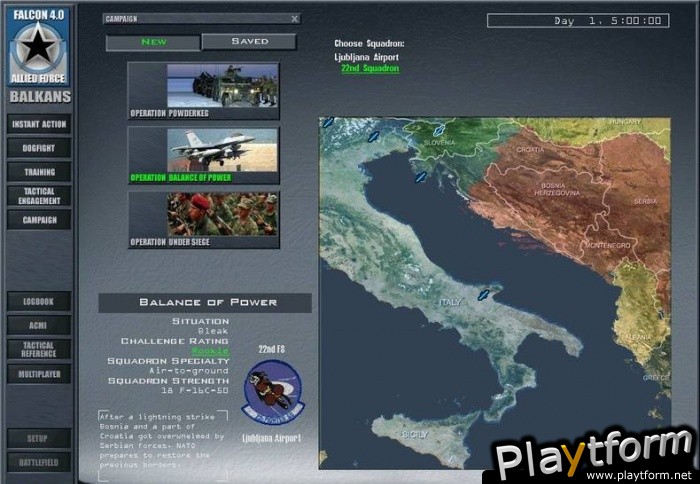Screen dimensions: 700x484
Task: Click the Italy label on the map
Action: pyautogui.click(x=450, y=302)
